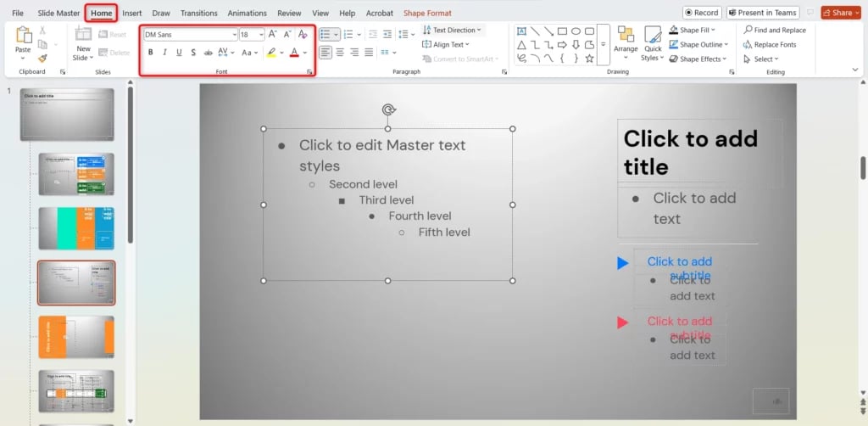Click the Cut scissors icon

pos(42,31)
